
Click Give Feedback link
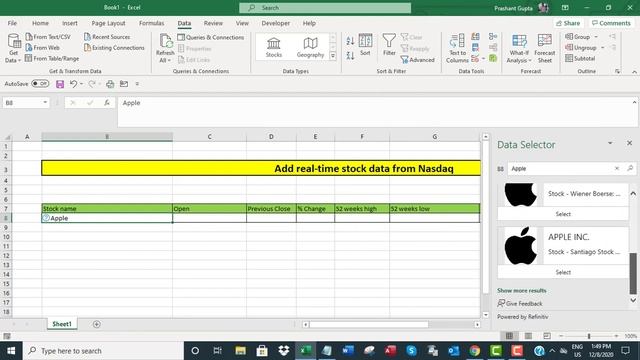[x=520, y=303]
